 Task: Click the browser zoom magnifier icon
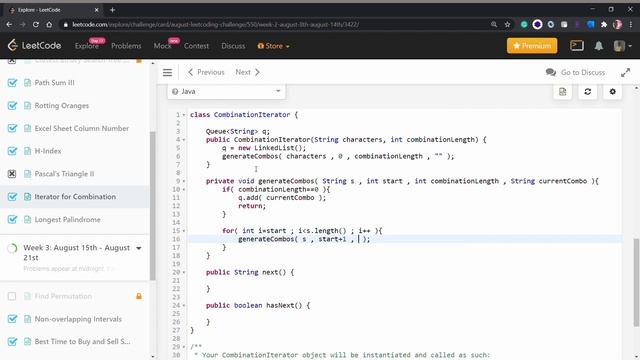[494, 24]
